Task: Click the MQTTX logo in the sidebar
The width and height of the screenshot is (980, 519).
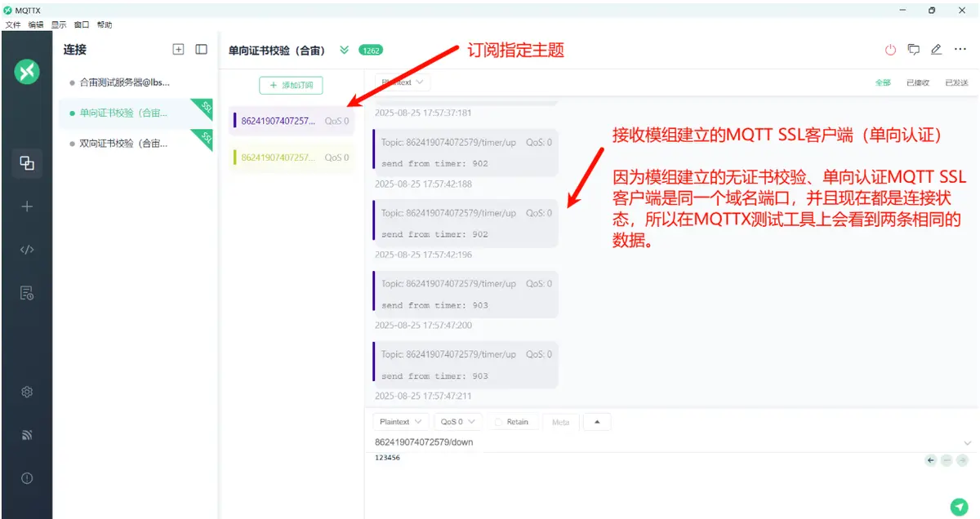Action: 27,72
